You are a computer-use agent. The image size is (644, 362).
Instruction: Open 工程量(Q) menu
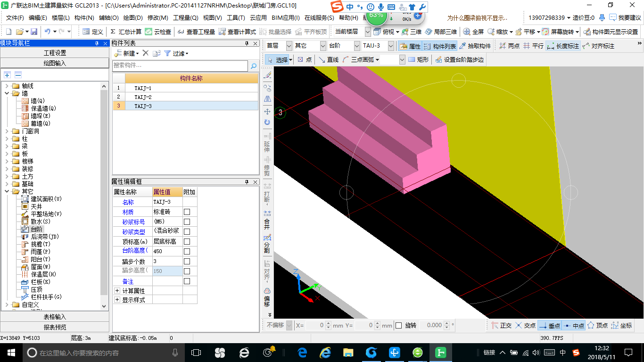(x=186, y=18)
